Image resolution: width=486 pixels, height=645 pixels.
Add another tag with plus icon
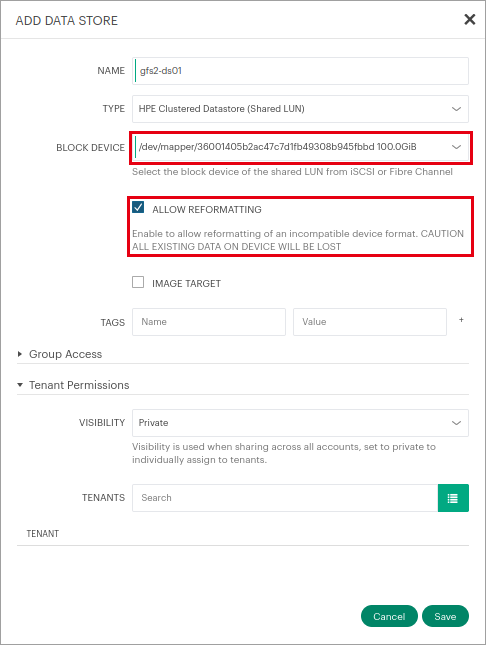pyautogui.click(x=461, y=320)
